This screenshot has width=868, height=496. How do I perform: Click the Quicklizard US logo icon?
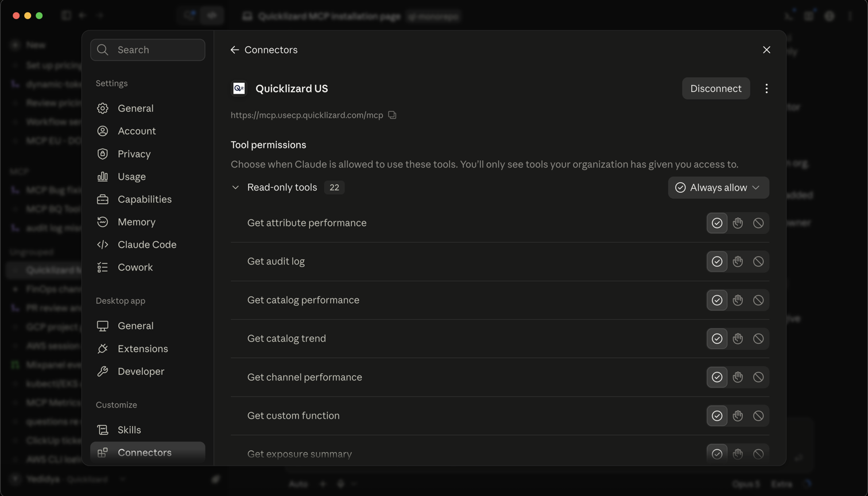tap(239, 88)
